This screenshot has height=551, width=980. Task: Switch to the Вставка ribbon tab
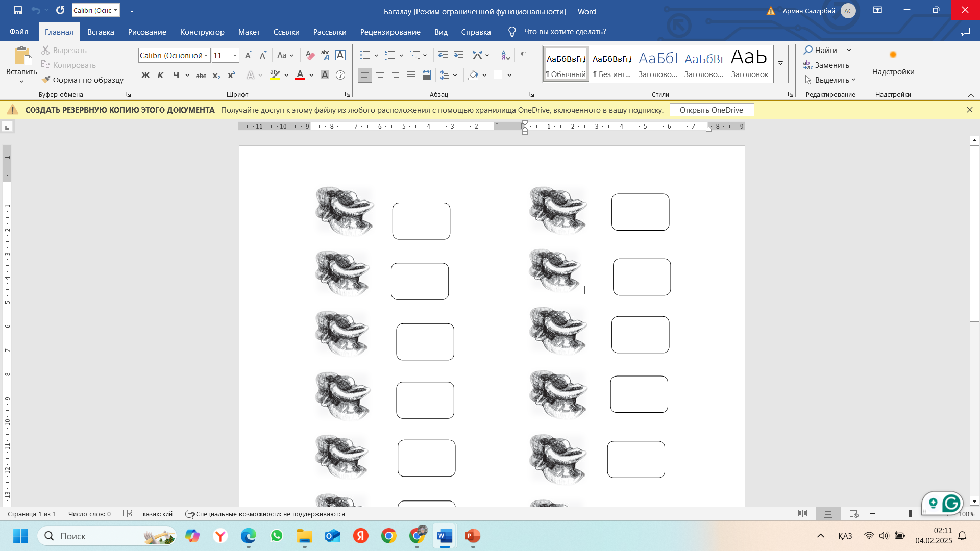click(101, 32)
